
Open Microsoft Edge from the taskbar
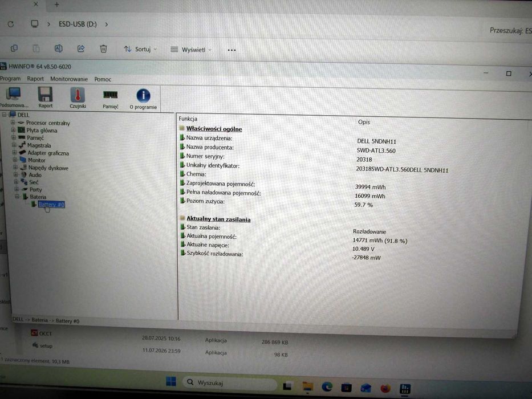(327, 386)
